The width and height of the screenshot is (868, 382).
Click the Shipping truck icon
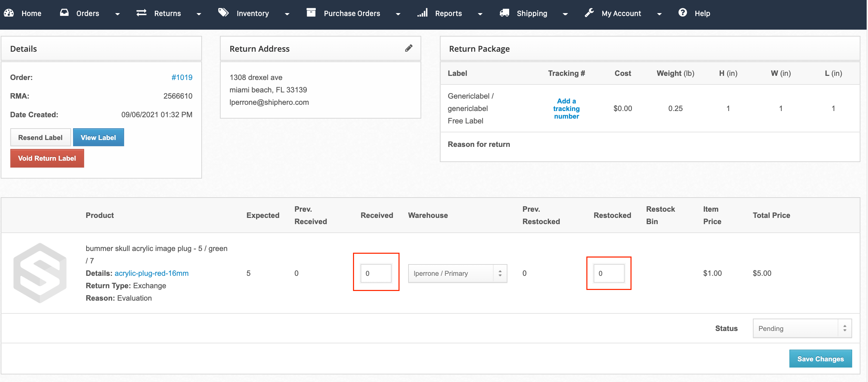coord(504,13)
